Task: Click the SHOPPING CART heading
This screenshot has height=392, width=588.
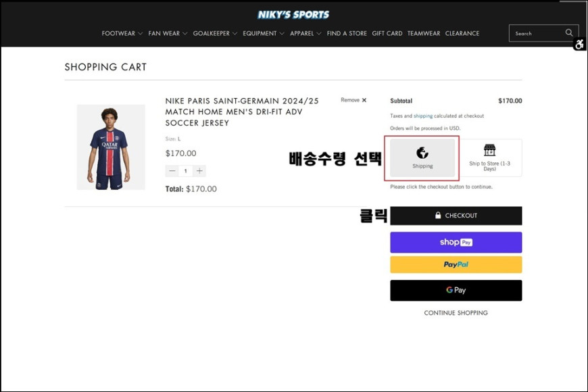Action: 105,67
